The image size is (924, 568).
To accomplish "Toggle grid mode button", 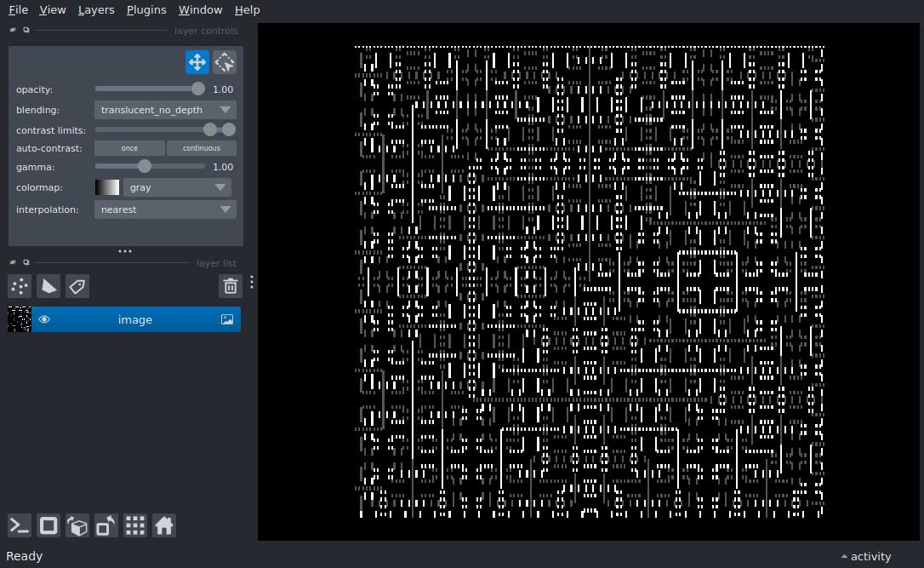I will point(135,525).
